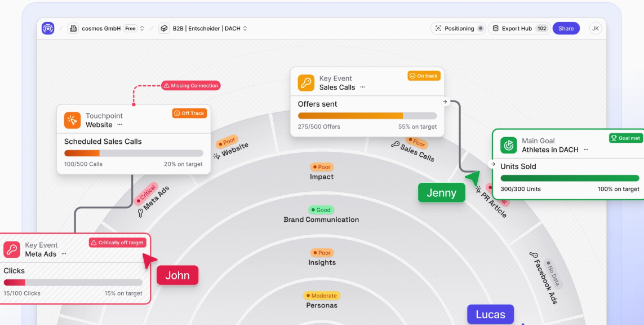Viewport: 644px width, 325px height.
Task: Toggle the Positioning mode switch
Action: [x=480, y=28]
